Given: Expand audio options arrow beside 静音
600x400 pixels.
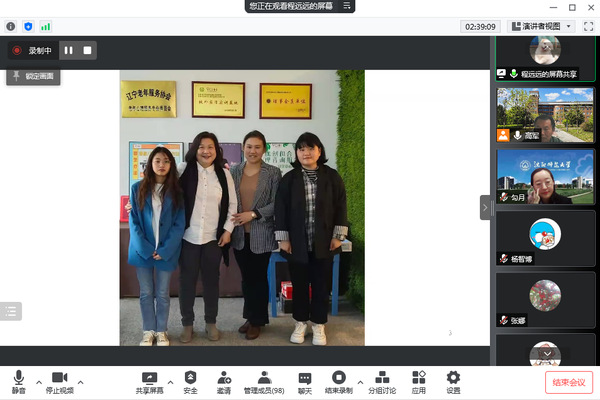Looking at the screenshot, I should click(x=39, y=382).
